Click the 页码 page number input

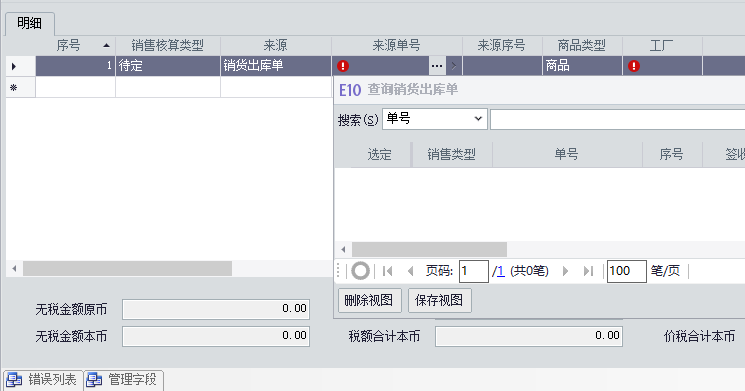[474, 271]
